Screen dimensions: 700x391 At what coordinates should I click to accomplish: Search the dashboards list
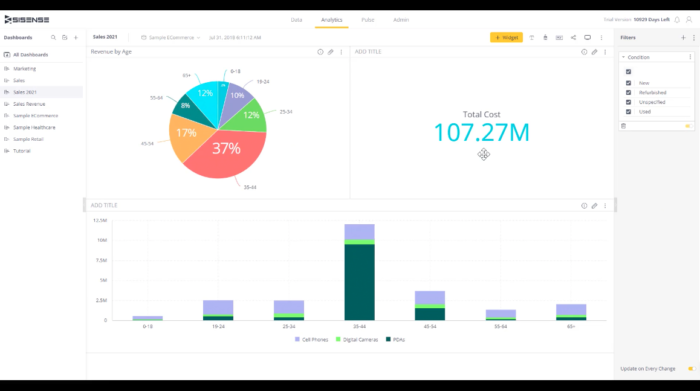53,37
